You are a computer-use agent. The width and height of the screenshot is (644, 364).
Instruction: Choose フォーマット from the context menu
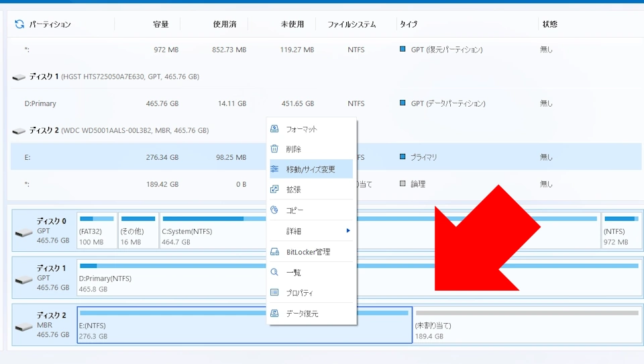point(311,129)
